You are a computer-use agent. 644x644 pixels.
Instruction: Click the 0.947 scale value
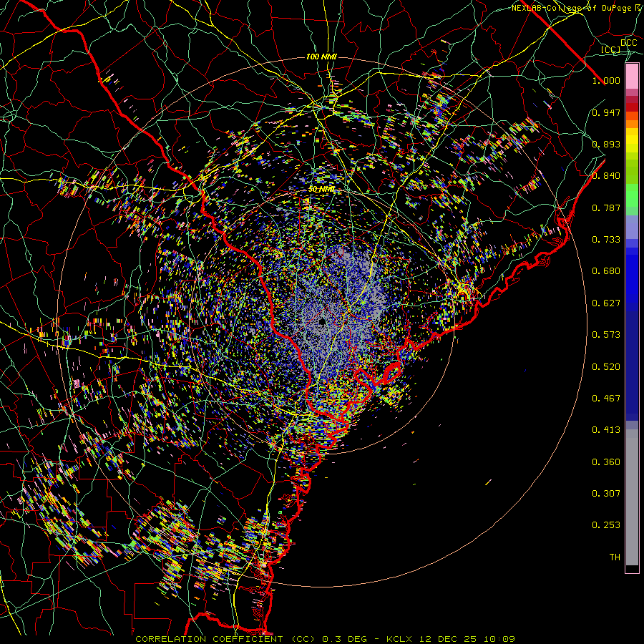[606, 112]
